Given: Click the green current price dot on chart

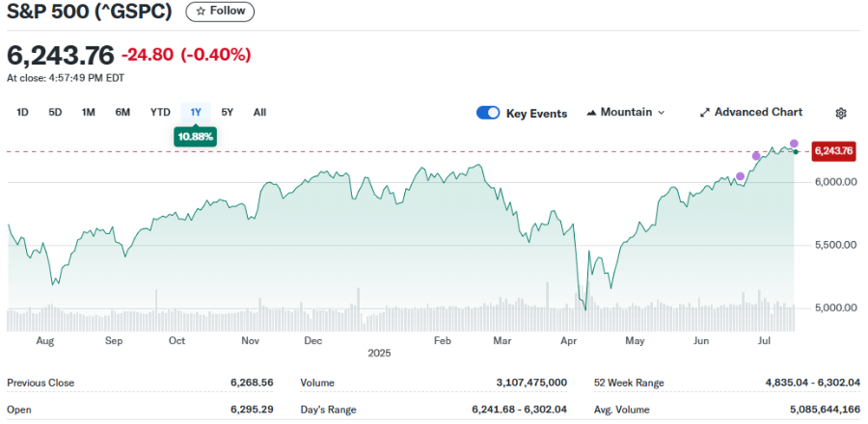Looking at the screenshot, I should pos(796,151).
